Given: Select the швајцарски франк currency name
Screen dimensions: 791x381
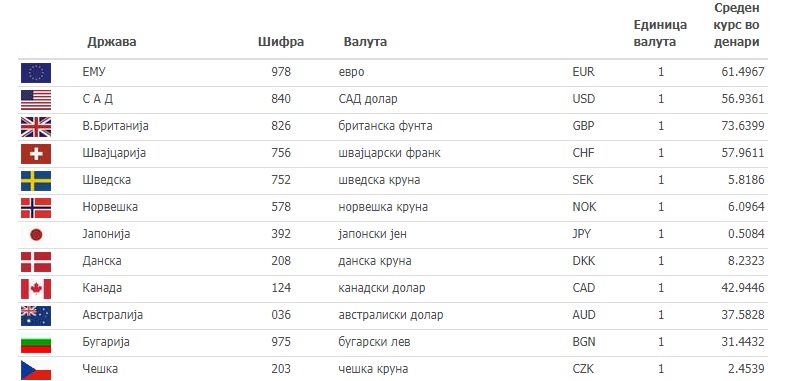Looking at the screenshot, I should click(x=389, y=153).
